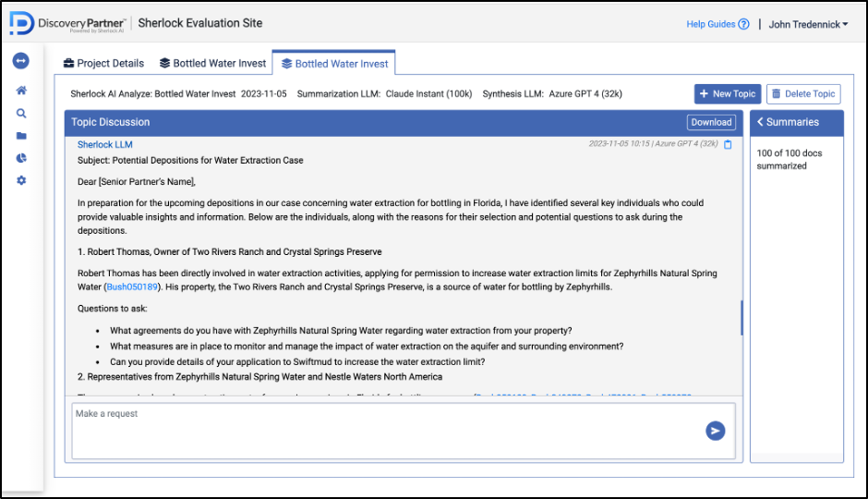The width and height of the screenshot is (868, 499).
Task: Open the Folder icon in sidebar
Action: pyautogui.click(x=21, y=136)
